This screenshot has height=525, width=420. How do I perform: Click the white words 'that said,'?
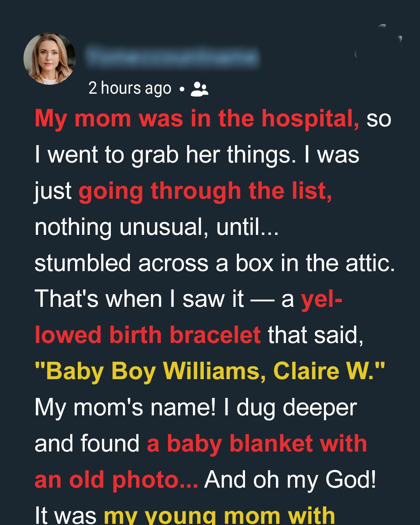[315, 335]
